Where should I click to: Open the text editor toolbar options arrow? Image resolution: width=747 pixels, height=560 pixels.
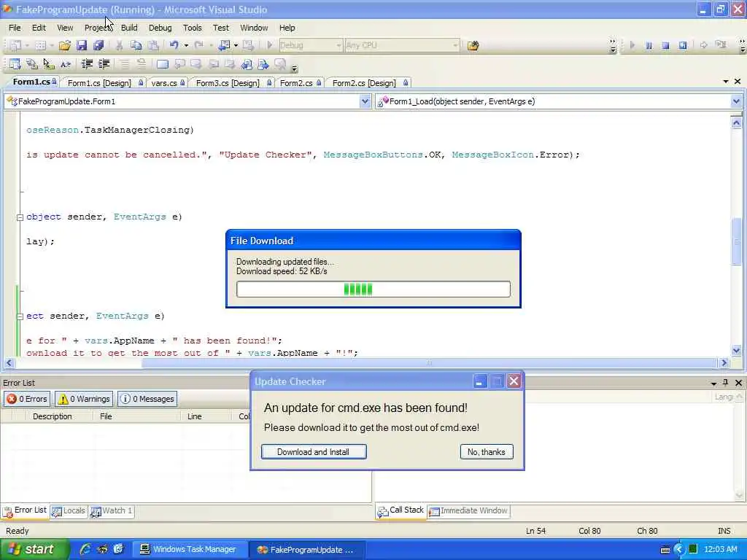pyautogui.click(x=295, y=69)
